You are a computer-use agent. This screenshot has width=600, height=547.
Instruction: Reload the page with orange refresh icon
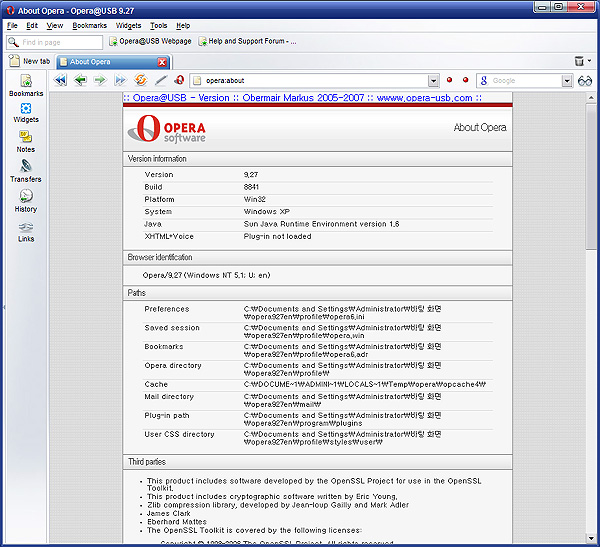coord(140,80)
